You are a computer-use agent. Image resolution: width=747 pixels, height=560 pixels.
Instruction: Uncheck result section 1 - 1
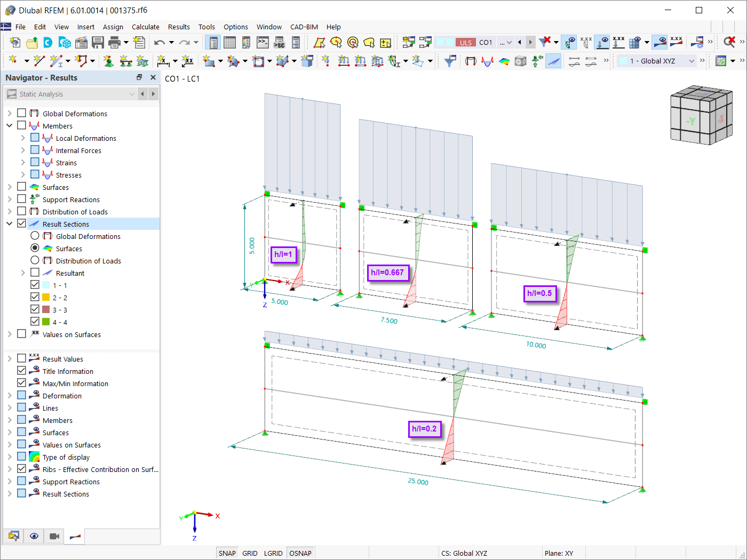(x=35, y=285)
